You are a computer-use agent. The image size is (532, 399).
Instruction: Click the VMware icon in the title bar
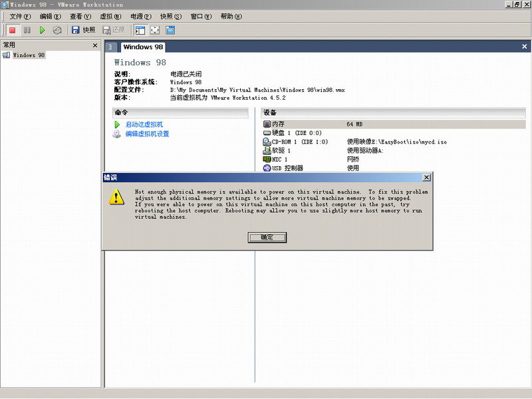pyautogui.click(x=5, y=5)
